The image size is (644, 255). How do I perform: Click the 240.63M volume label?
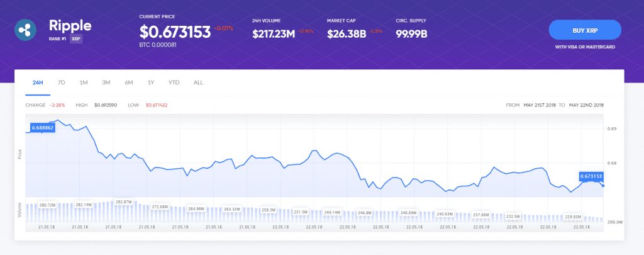click(445, 214)
